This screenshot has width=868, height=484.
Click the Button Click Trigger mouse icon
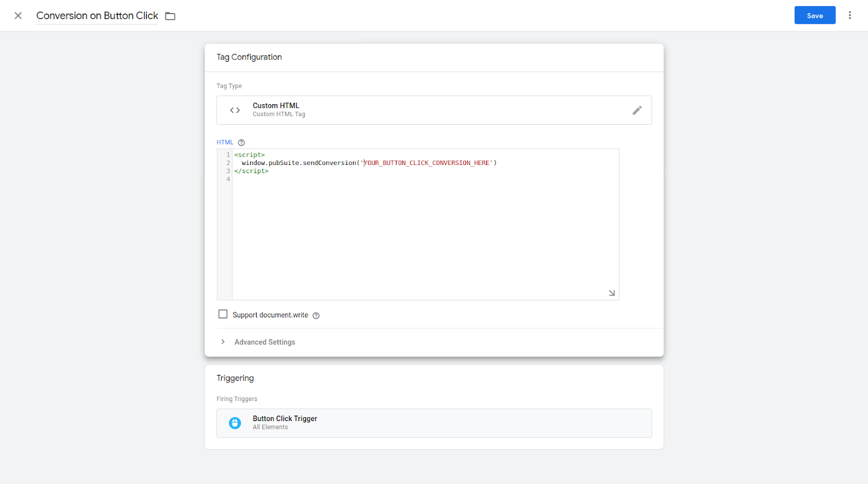pos(235,423)
